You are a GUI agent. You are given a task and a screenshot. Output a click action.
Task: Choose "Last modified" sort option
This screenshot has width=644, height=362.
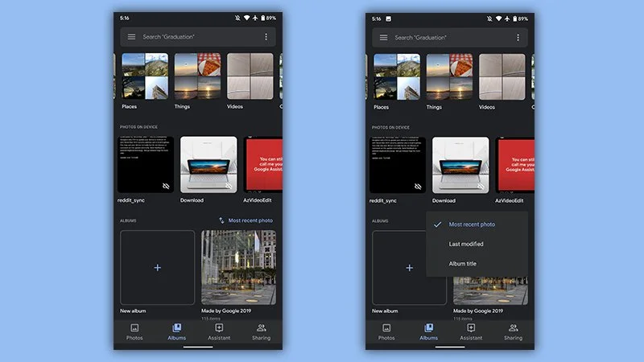click(466, 244)
